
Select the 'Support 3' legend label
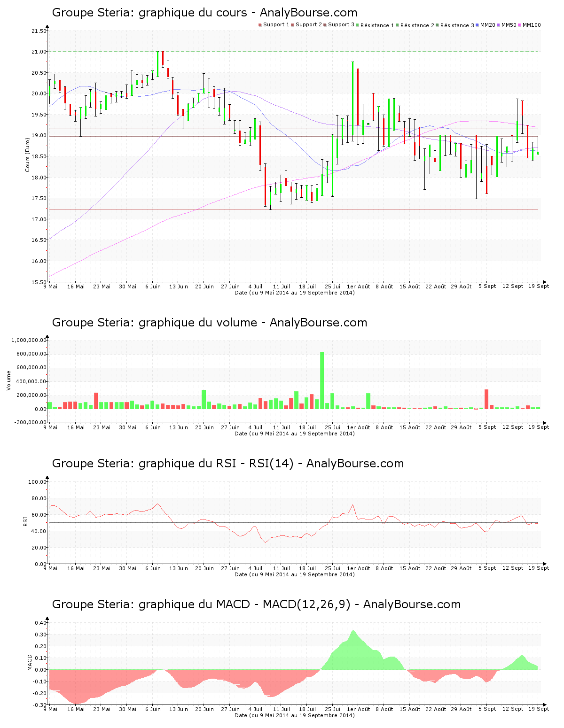[x=341, y=24]
